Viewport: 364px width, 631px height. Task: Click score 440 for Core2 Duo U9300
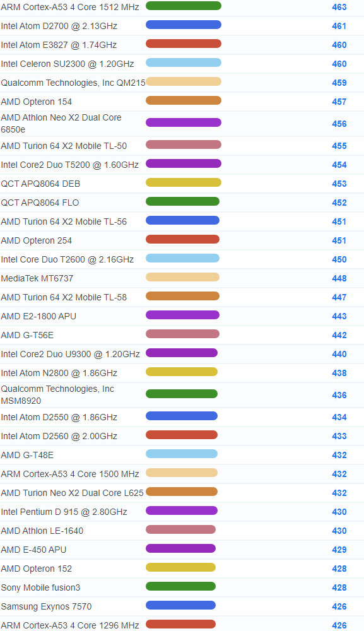pos(339,354)
